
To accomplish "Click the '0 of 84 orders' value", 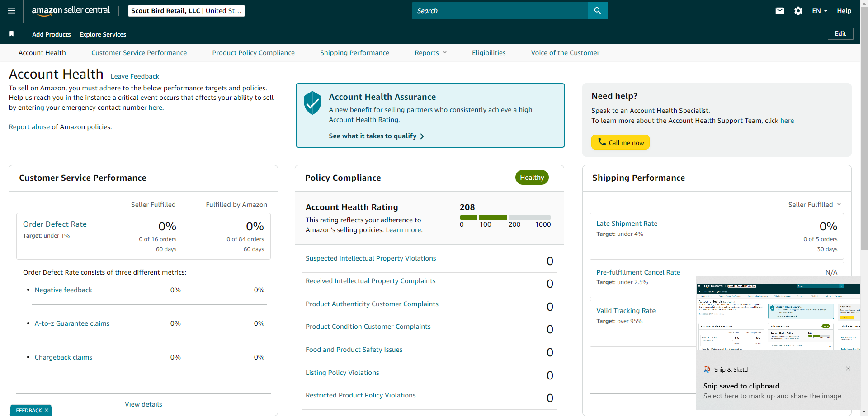I will tap(245, 239).
